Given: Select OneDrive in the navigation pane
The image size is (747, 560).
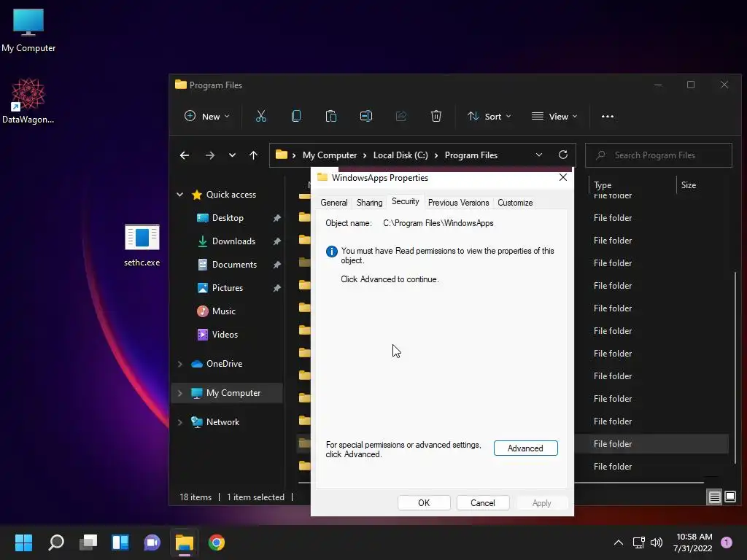Looking at the screenshot, I should [224, 364].
